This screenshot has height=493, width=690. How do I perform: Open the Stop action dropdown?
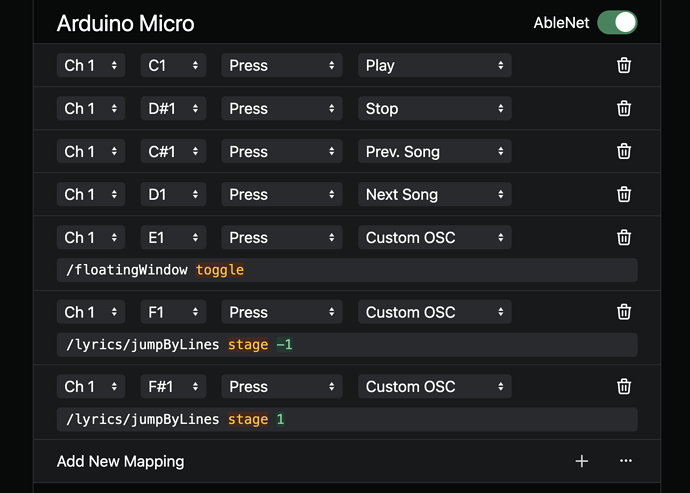coord(434,108)
